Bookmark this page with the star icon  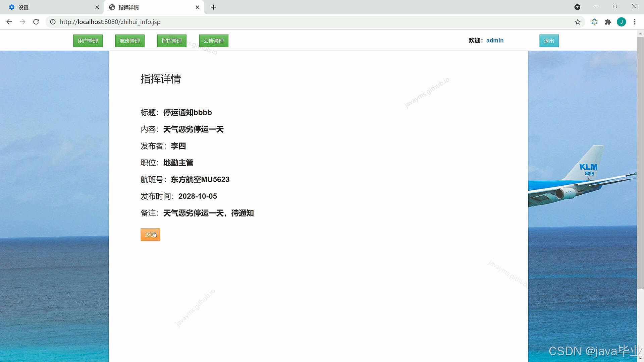point(578,22)
